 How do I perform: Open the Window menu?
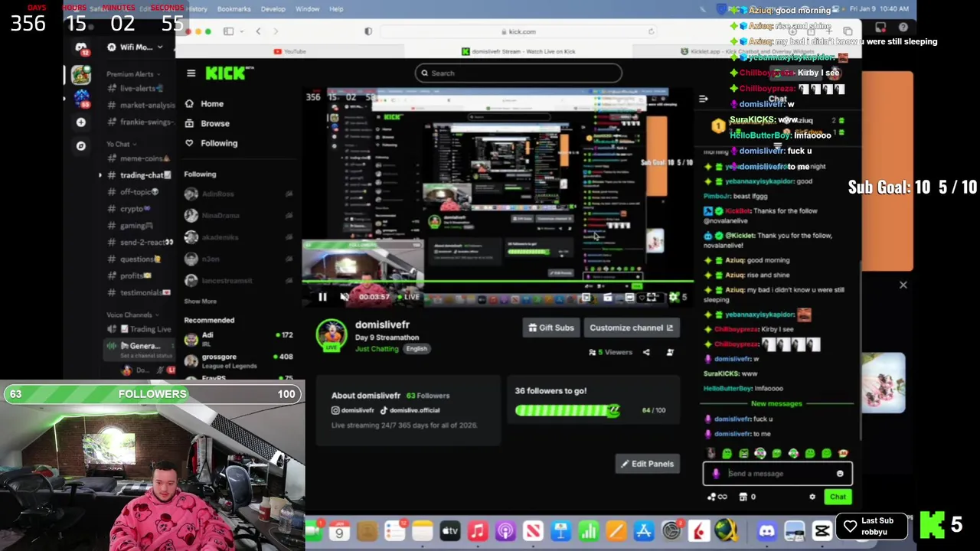tap(307, 8)
